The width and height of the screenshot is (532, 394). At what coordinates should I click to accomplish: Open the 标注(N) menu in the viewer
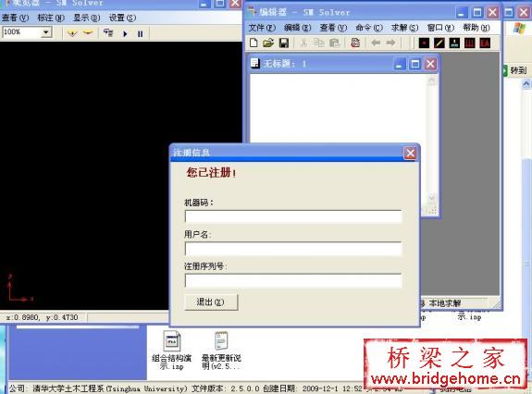pyautogui.click(x=51, y=18)
